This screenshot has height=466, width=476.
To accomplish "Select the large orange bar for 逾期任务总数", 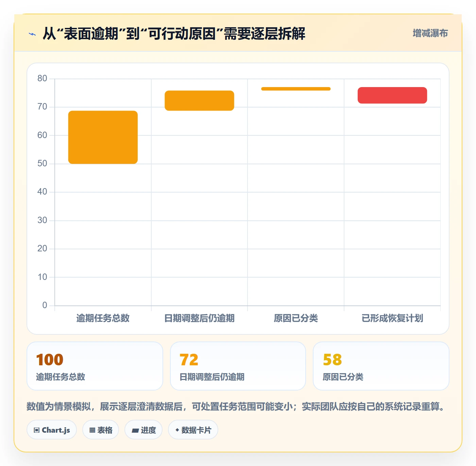I will 103,137.
